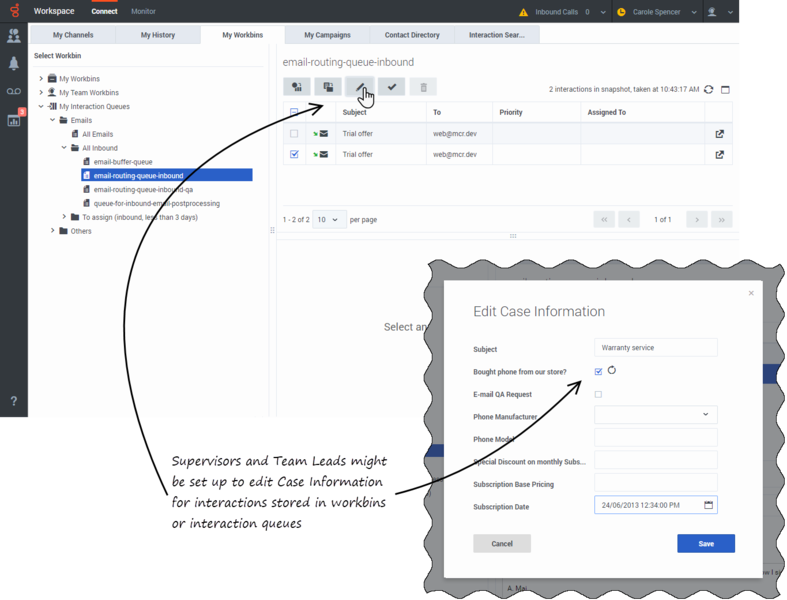Click the edit case information pencil icon
Screen dimensions: 787x600
(x=360, y=87)
